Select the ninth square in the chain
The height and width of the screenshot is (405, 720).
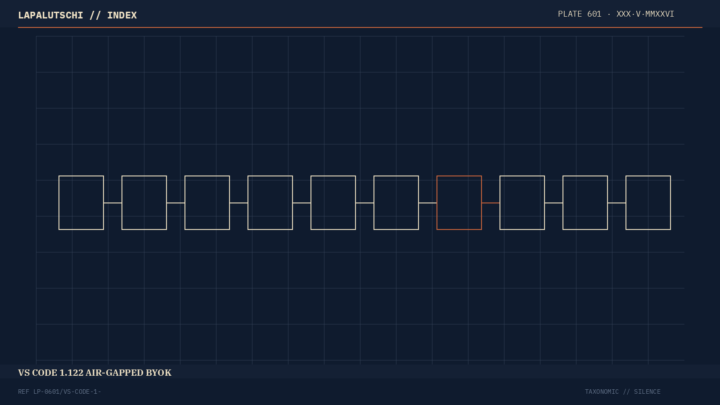[x=585, y=202]
